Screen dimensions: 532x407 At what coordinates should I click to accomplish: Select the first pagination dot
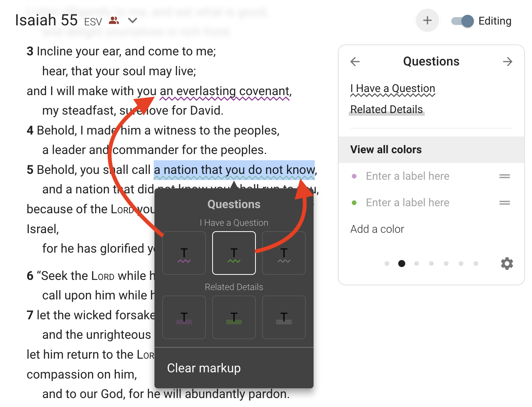point(387,264)
